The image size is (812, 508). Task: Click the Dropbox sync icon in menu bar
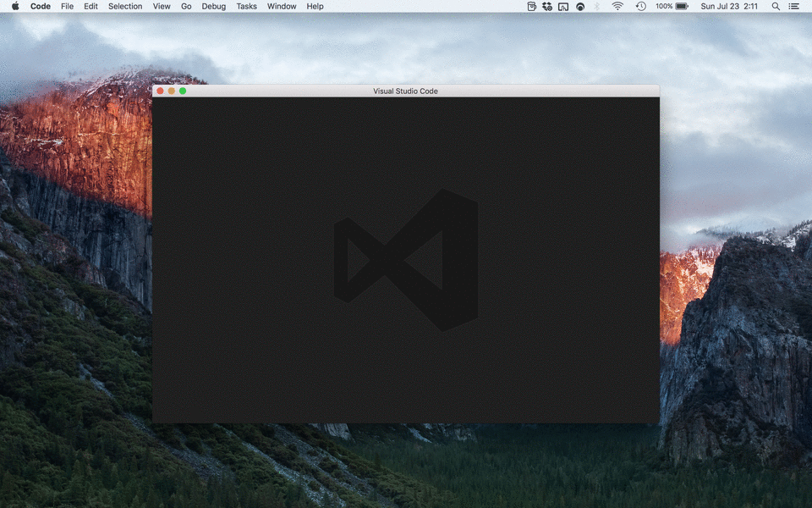point(547,6)
